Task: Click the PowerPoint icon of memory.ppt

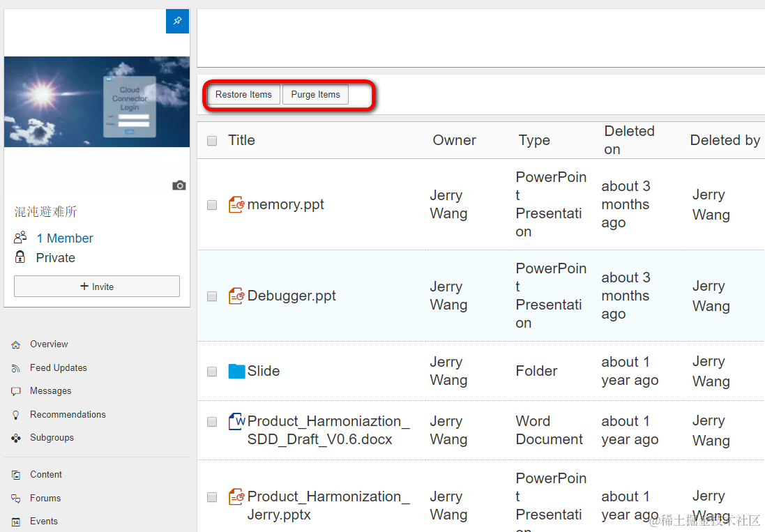Action: coord(236,205)
